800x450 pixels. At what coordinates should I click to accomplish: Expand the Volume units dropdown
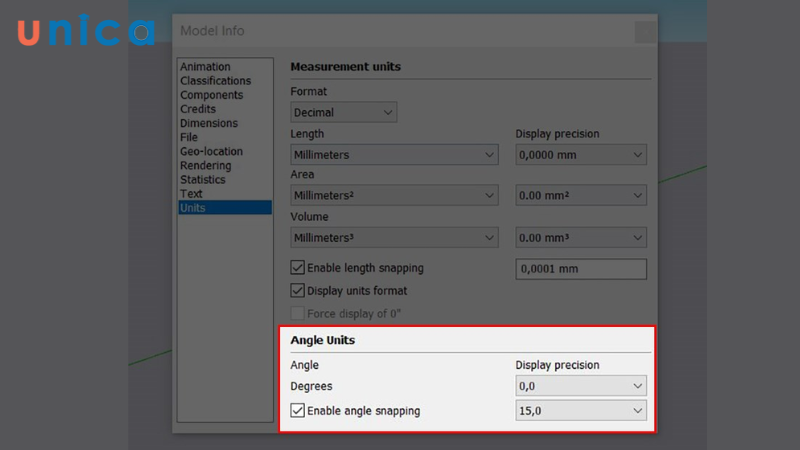tap(394, 238)
